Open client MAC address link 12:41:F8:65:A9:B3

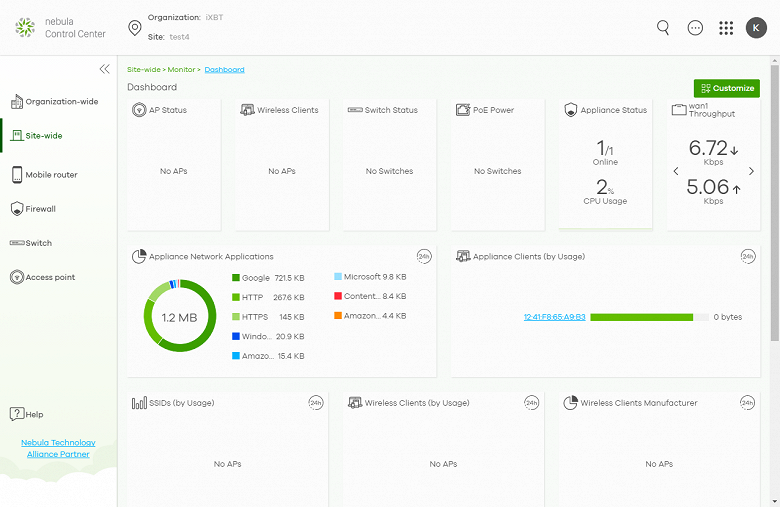pos(554,317)
